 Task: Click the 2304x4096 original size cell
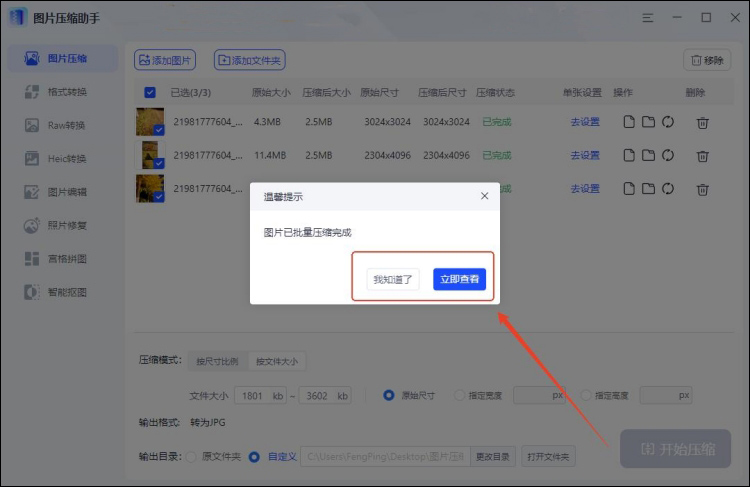387,155
